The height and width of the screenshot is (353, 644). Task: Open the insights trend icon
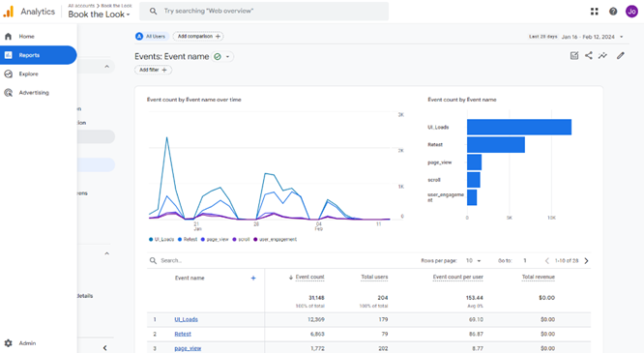click(602, 55)
